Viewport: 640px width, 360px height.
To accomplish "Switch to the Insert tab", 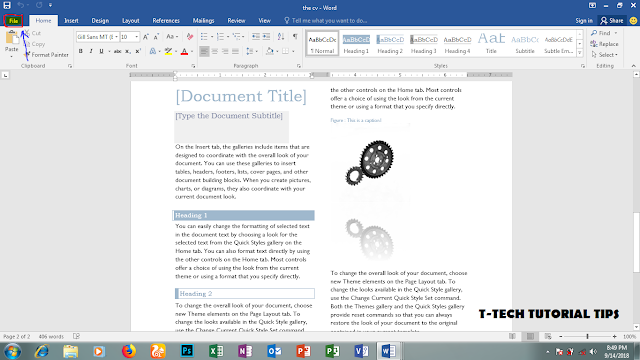I will [71, 20].
